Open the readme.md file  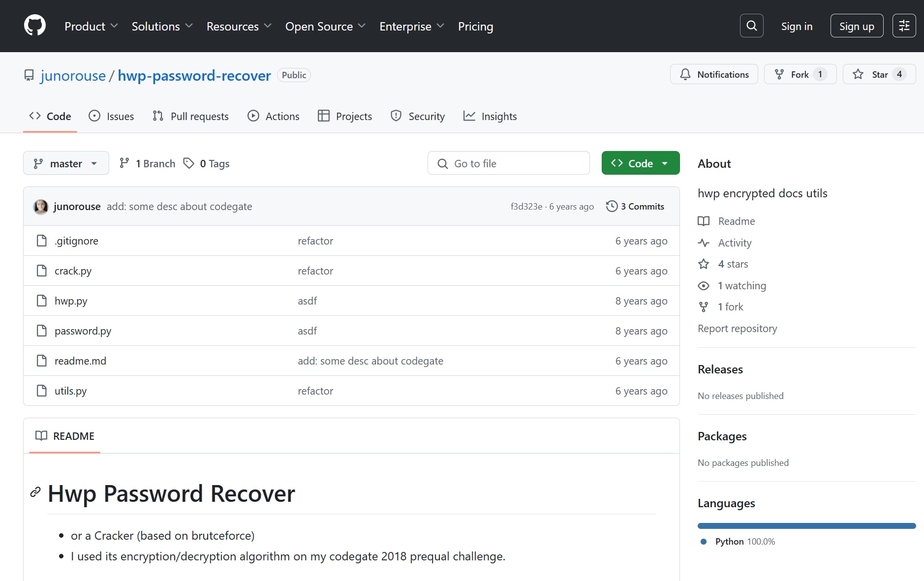[80, 361]
